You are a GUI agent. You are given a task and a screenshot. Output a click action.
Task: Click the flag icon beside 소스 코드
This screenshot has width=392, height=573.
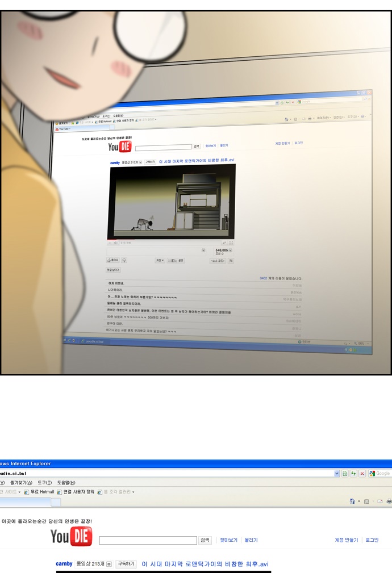pos(231,261)
